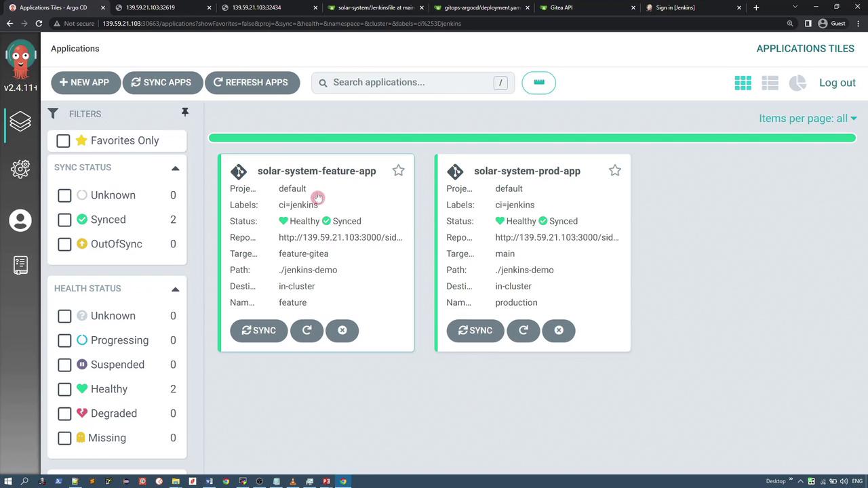Sync the solar-system-prod-app

[x=475, y=330]
